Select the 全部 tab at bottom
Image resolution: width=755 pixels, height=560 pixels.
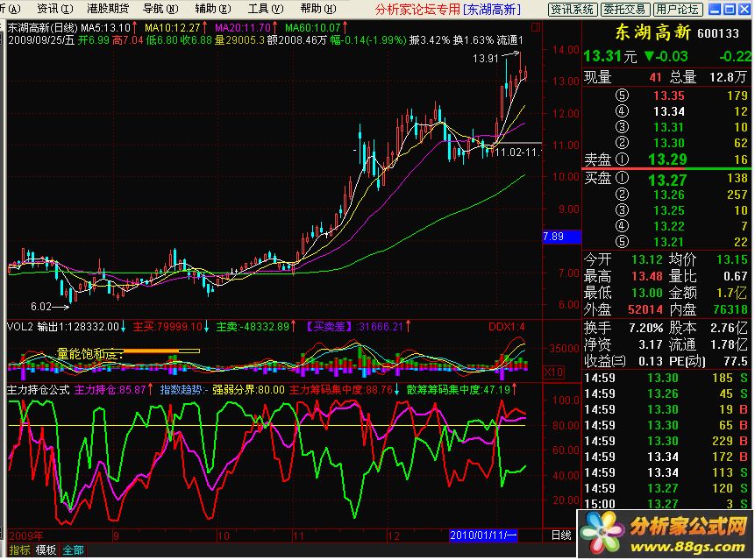[73, 549]
